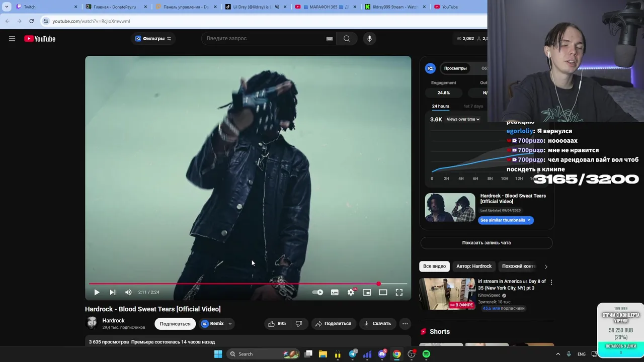
Task: Open the vidIQ Hardrock thumbnail preview
Action: 450,207
